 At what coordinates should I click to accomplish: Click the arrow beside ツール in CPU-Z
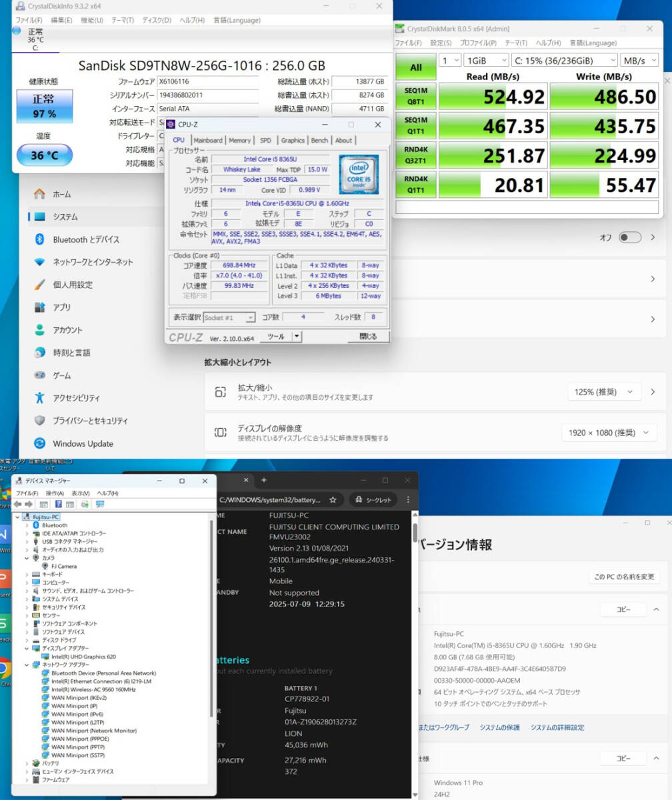coord(297,337)
